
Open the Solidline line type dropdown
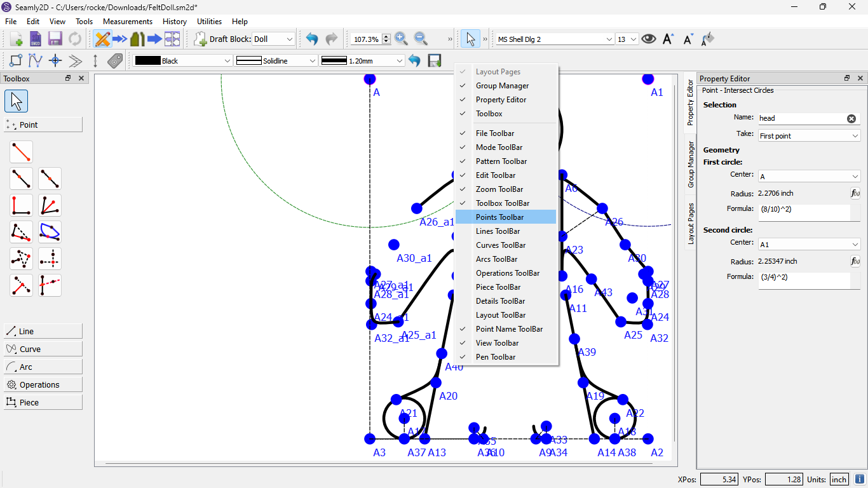point(276,60)
